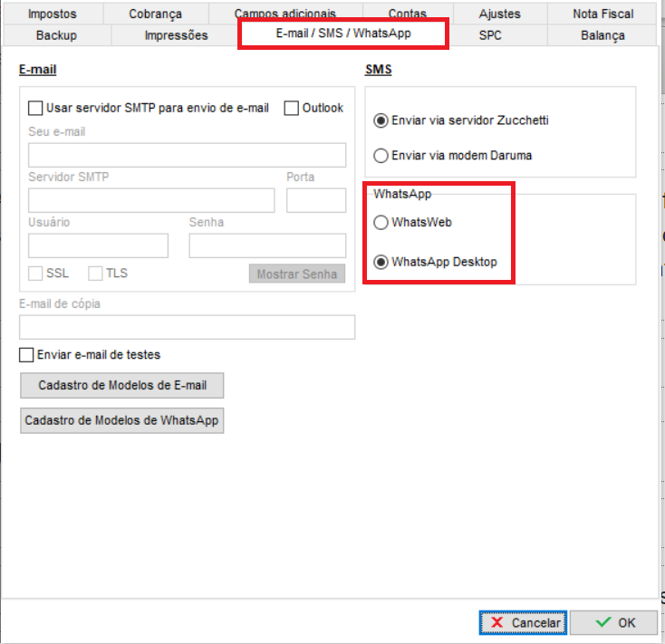Select Enviar via modem Daruma radio
The width and height of the screenshot is (665, 644).
(381, 156)
